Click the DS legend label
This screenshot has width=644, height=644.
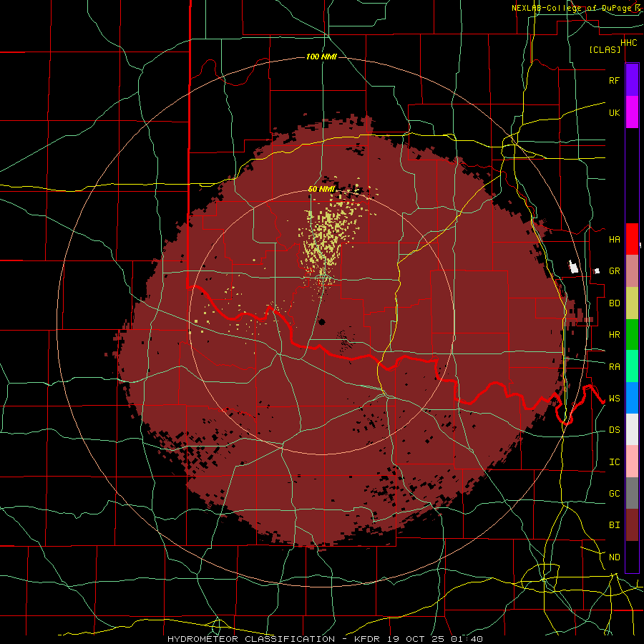pyautogui.click(x=614, y=430)
